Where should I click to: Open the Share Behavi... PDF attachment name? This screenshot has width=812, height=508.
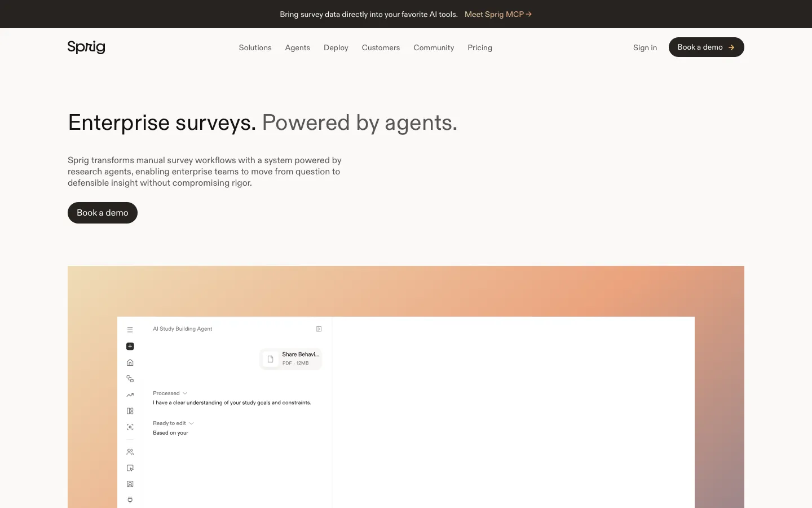coord(301,354)
